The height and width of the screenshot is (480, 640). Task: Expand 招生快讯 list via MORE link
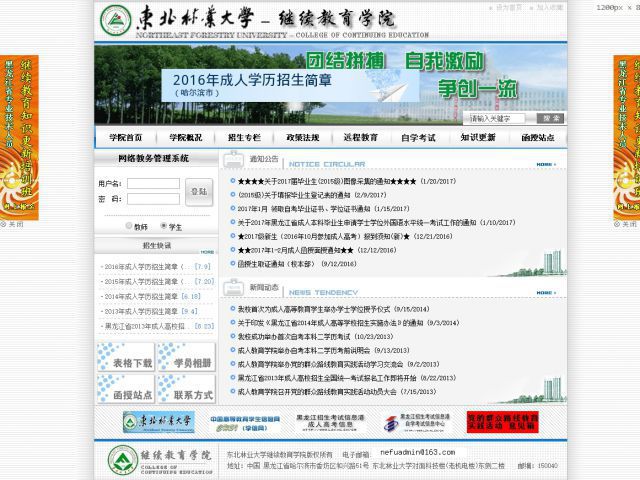point(207,252)
